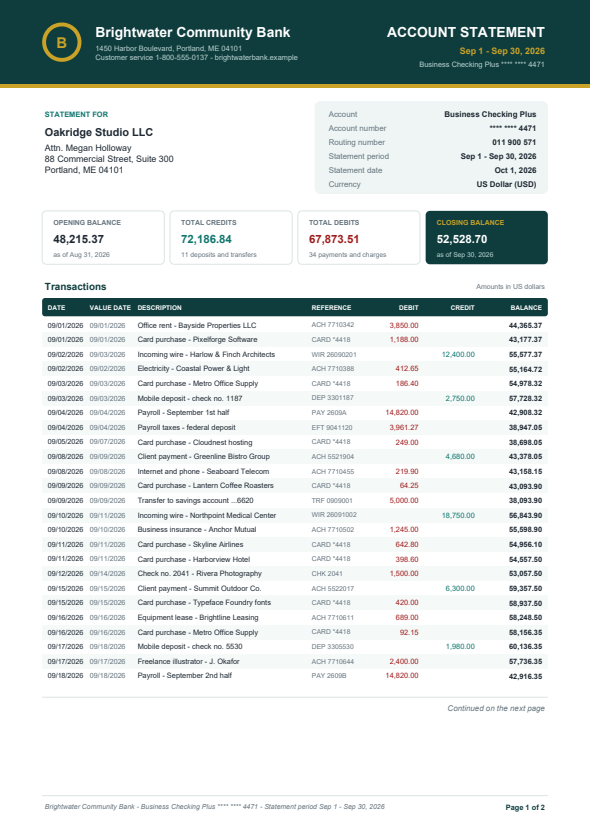Screen dimensions: 590x835
Task: Click Continued on the next page note
Action: [x=496, y=709]
